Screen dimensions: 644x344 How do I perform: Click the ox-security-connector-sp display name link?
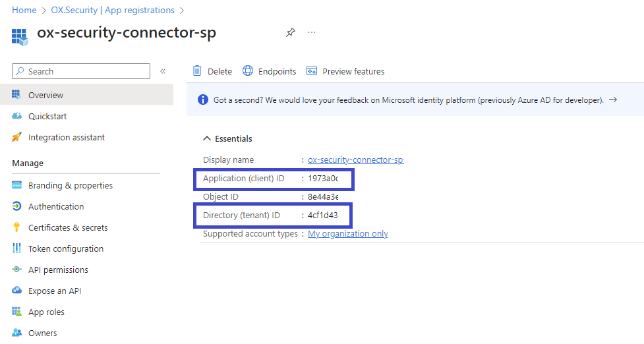355,160
